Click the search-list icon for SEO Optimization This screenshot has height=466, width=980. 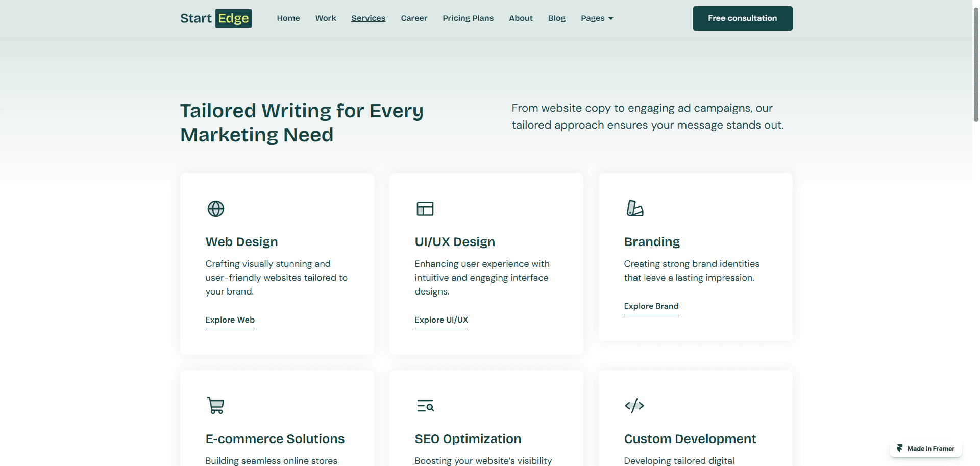425,406
